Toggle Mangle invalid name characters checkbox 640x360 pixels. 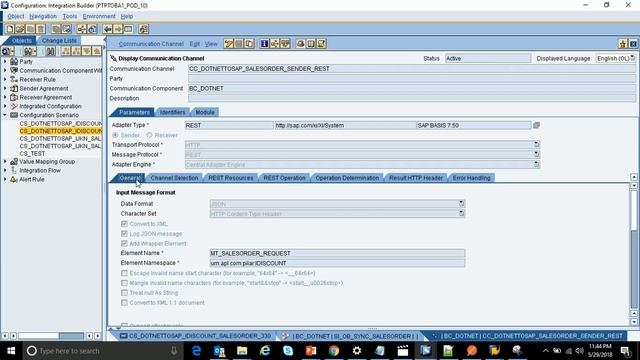124,283
